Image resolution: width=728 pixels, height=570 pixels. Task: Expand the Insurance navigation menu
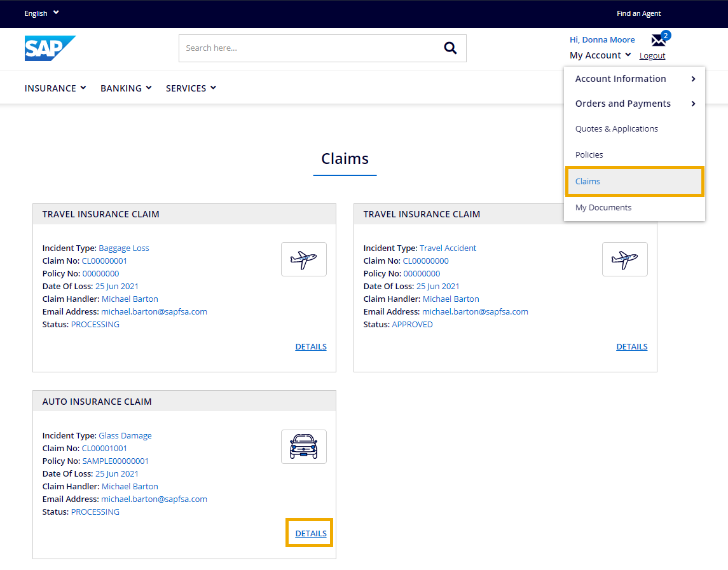55,88
